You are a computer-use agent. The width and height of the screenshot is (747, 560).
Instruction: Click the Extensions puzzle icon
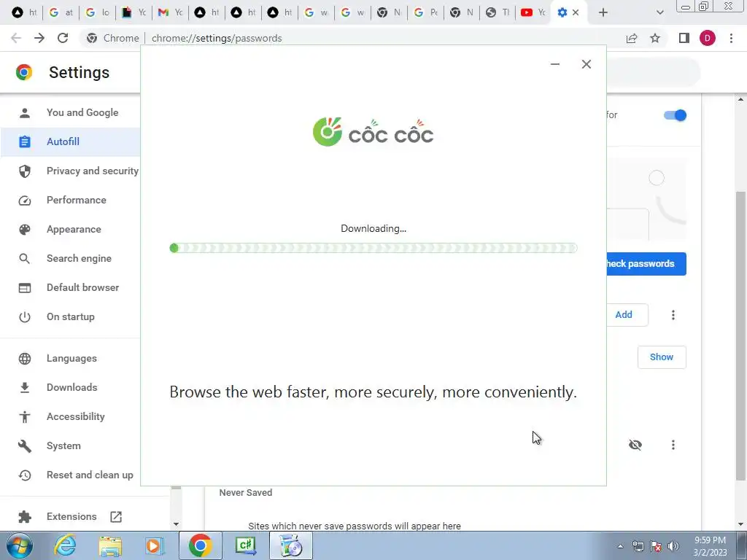click(x=24, y=516)
